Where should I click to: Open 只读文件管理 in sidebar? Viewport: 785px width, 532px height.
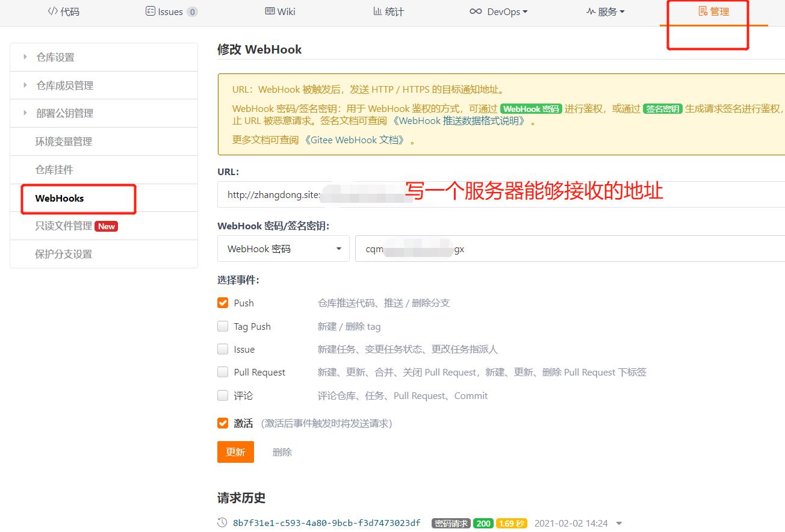(x=104, y=226)
